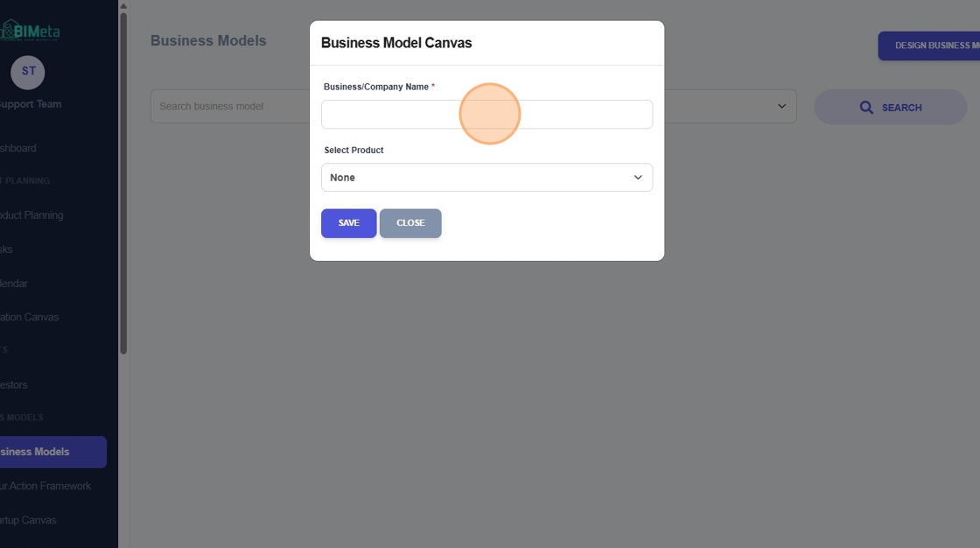Go to Calendar in the sidebar

click(14, 284)
